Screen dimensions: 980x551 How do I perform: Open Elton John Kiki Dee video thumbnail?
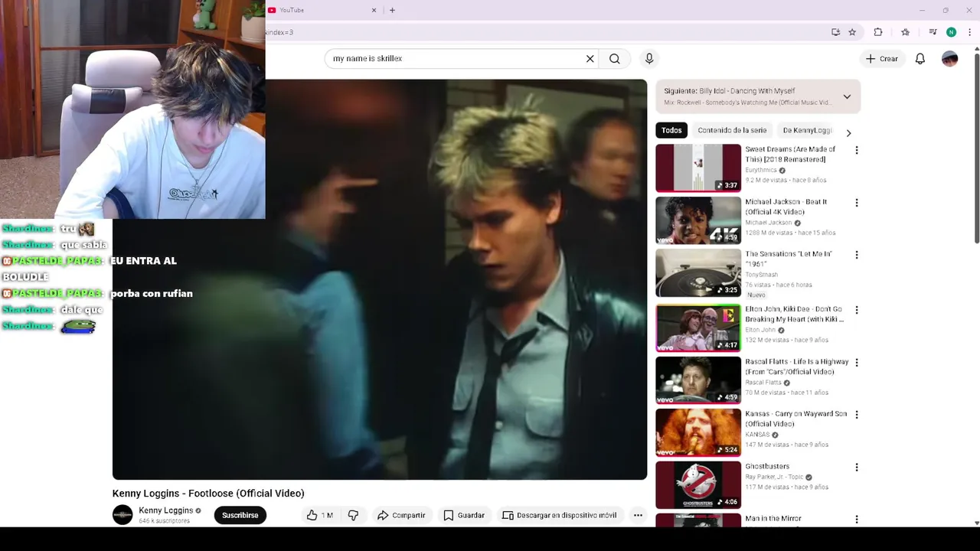(698, 328)
